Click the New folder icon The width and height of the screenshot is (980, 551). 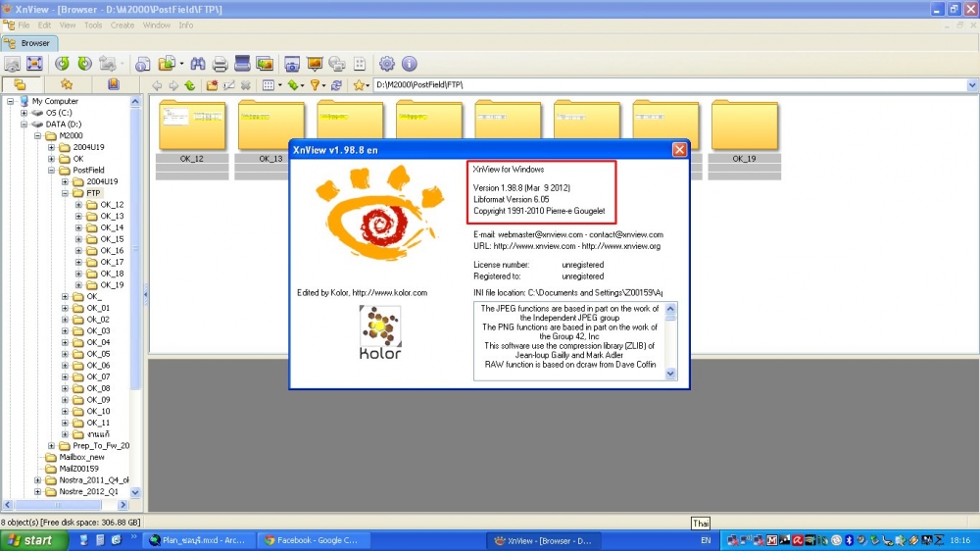coord(213,85)
